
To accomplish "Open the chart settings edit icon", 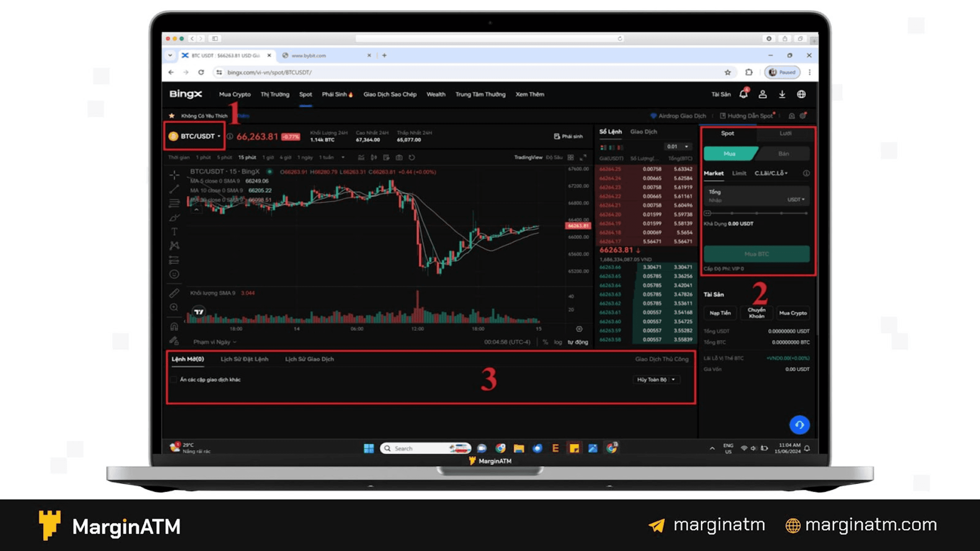I will (386, 158).
